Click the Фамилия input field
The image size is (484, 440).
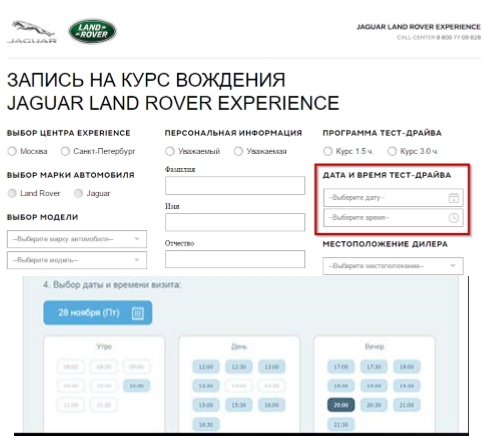point(235,186)
